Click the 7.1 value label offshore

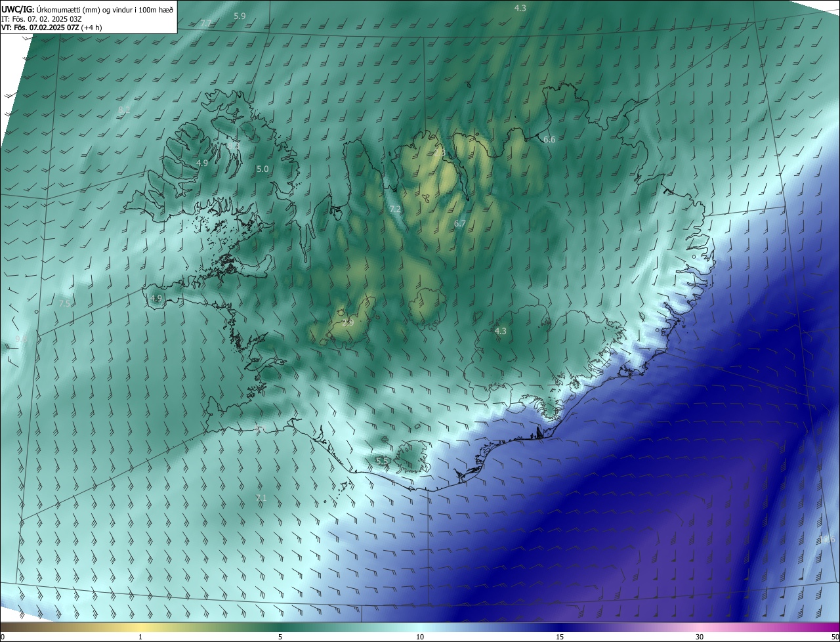coord(261,499)
